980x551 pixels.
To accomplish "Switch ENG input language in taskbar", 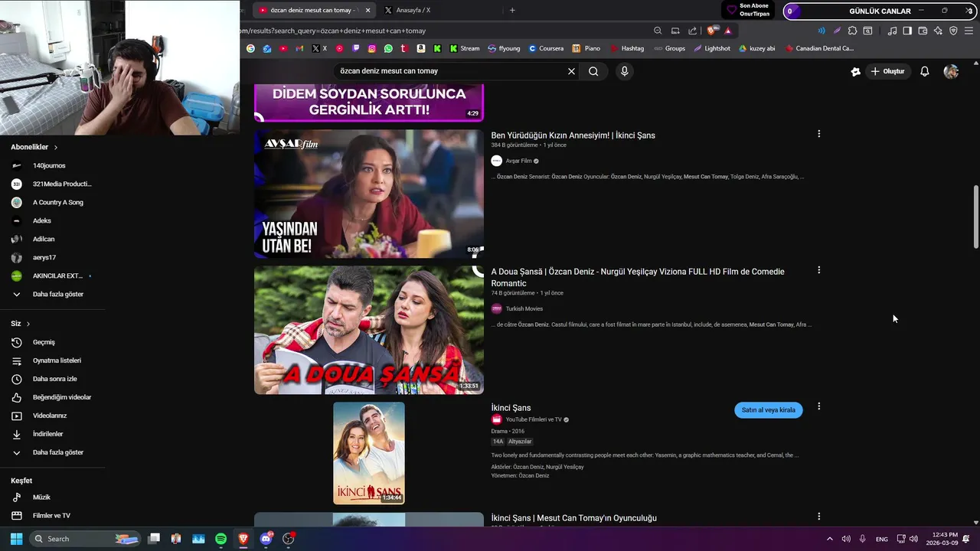I will (882, 539).
